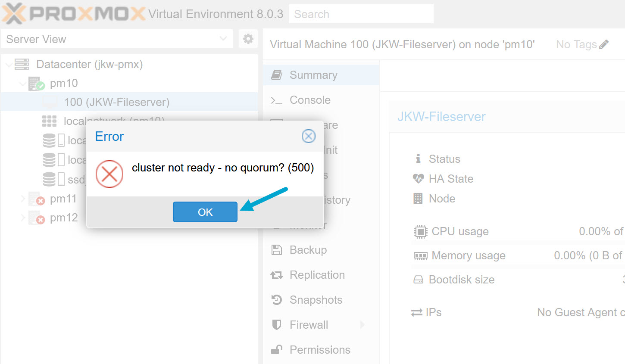Open the Summary tab
This screenshot has height=364, width=625.
(x=313, y=75)
